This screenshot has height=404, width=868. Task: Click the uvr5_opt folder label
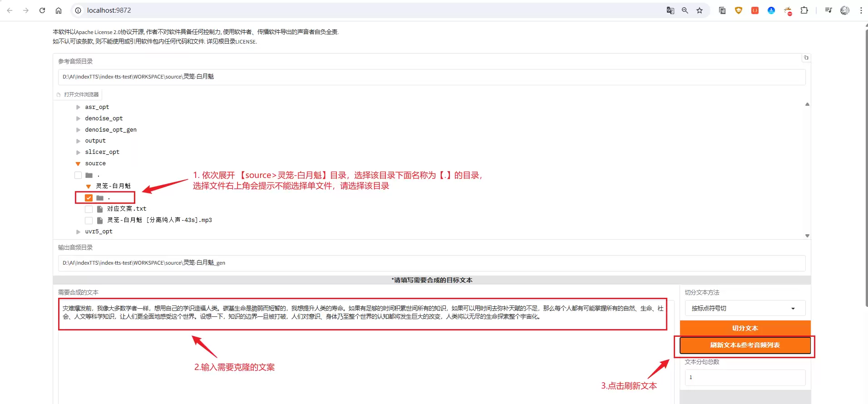99,232
